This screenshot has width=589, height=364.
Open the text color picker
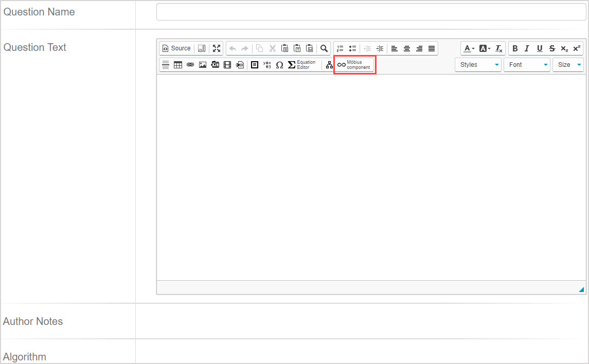[469, 48]
